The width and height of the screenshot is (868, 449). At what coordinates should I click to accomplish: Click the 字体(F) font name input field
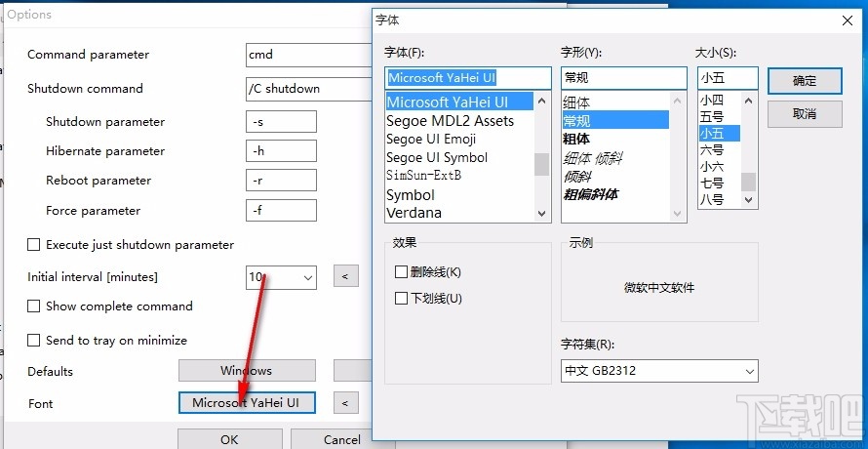[x=468, y=78]
